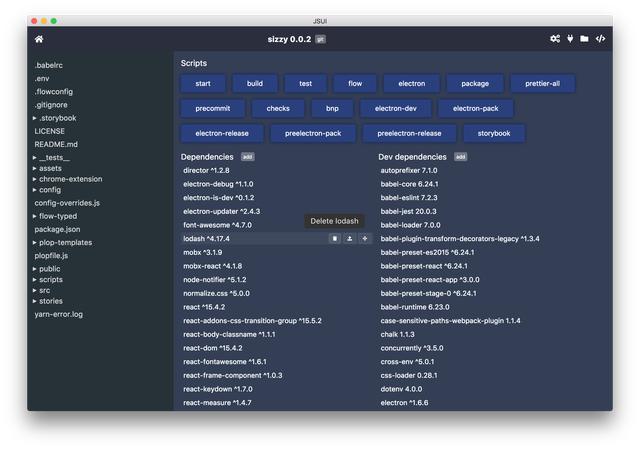The height and width of the screenshot is (450, 640).
Task: Run the preelectron-release script
Action: [409, 133]
